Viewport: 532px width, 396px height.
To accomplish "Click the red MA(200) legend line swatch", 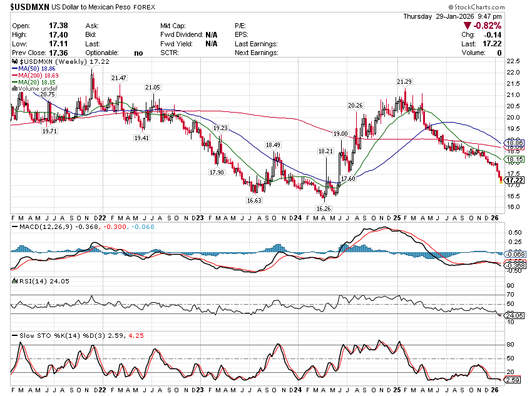I will (14, 76).
